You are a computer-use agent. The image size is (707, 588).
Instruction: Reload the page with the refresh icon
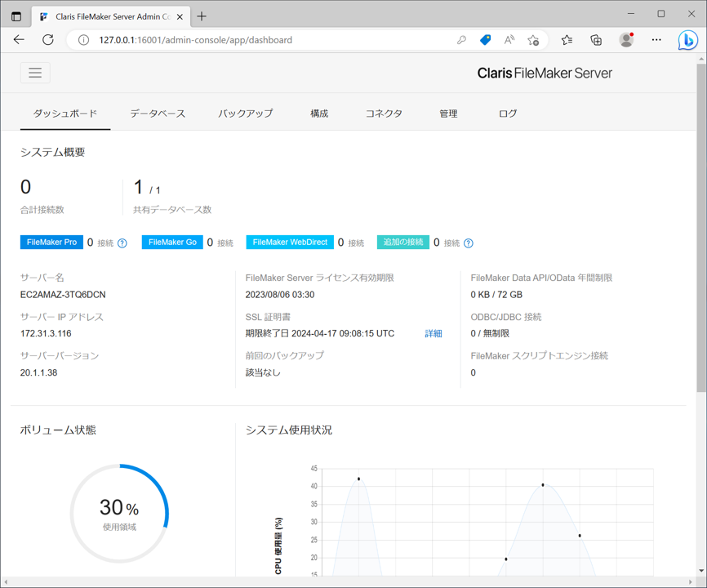coord(48,40)
